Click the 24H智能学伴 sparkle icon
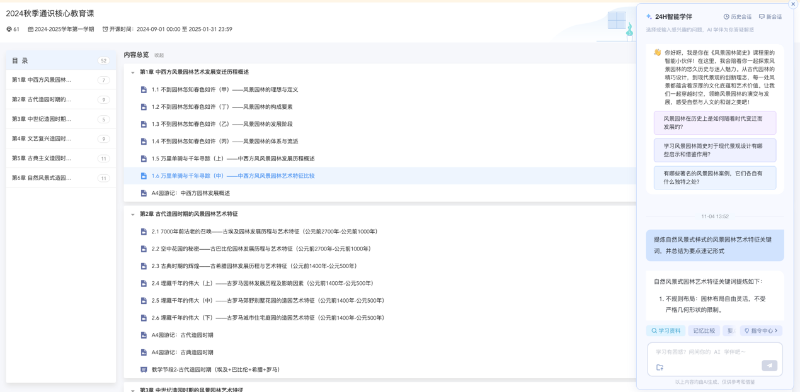Image resolution: width=800 pixels, height=392 pixels. (x=648, y=16)
